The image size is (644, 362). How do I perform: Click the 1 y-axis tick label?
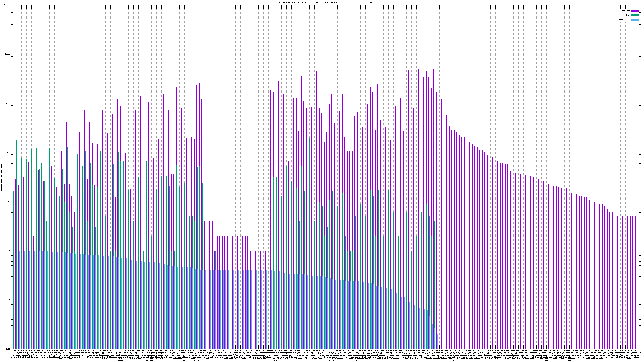tap(10, 251)
